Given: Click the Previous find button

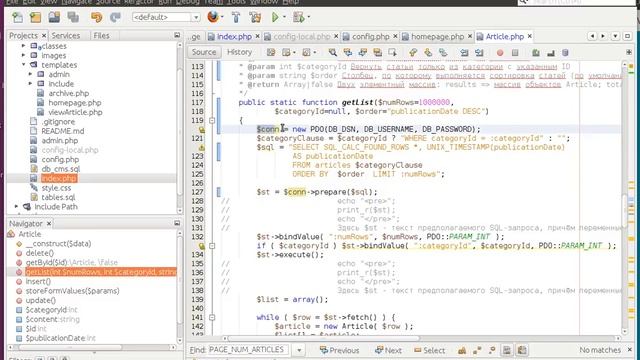Looking at the screenshot, I should [x=340, y=350].
